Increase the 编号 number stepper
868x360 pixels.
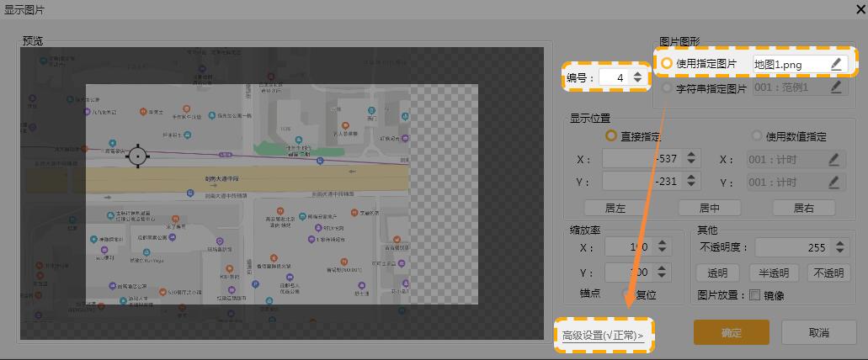click(637, 73)
